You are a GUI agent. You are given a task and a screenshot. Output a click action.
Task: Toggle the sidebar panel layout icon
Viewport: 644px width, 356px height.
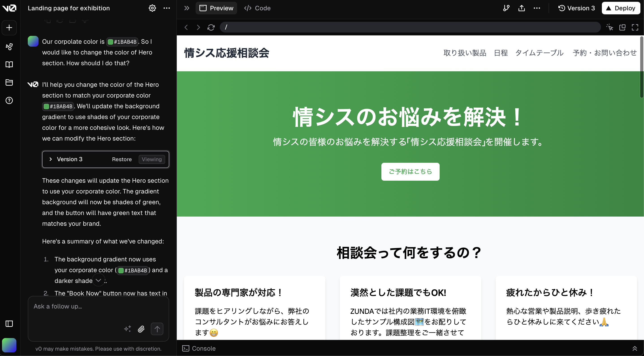9,324
